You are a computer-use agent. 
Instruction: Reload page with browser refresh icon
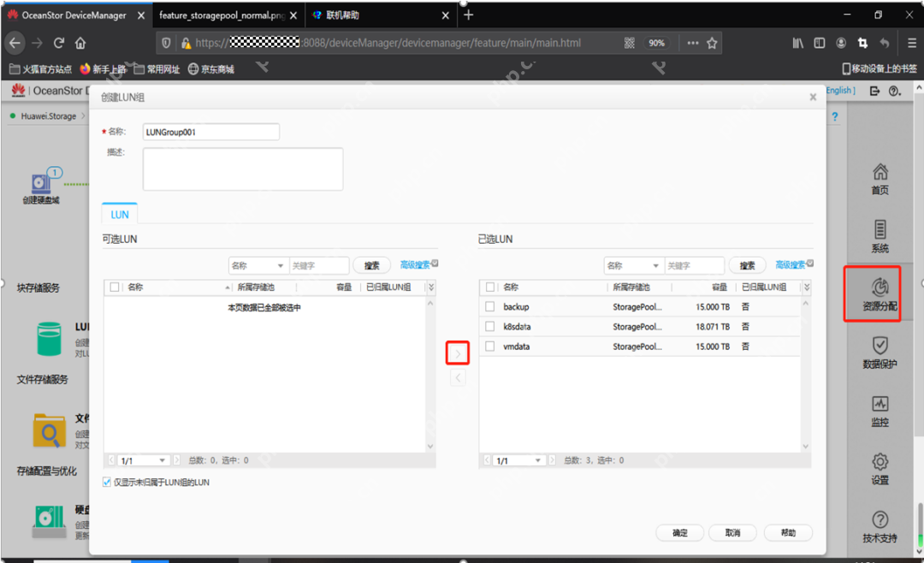(x=59, y=43)
